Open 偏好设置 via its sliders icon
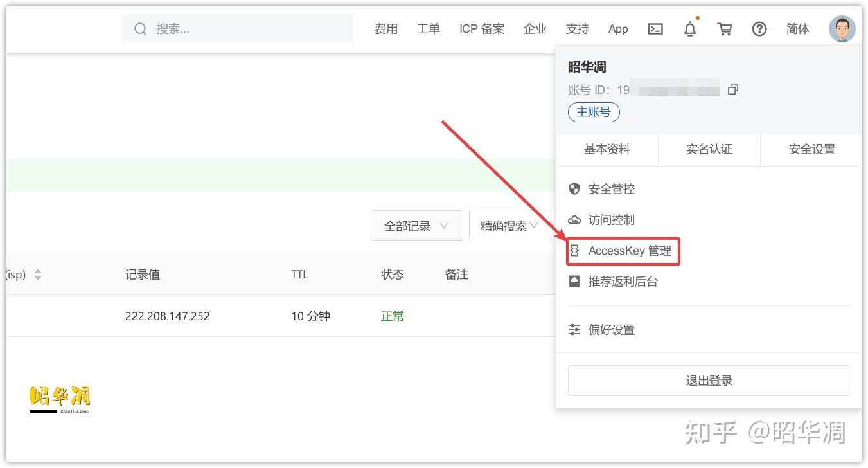Screen dimensions: 868x468 pyautogui.click(x=574, y=329)
